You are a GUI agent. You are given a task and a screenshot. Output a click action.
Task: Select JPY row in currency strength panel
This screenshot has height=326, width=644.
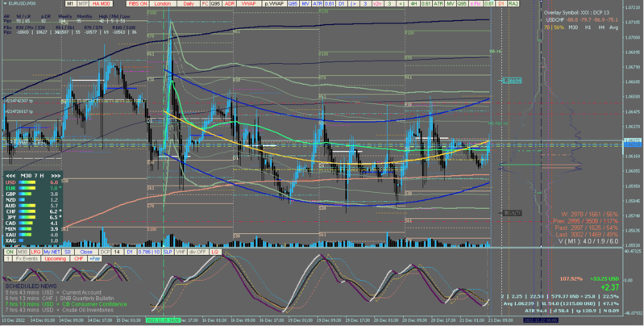point(32,217)
